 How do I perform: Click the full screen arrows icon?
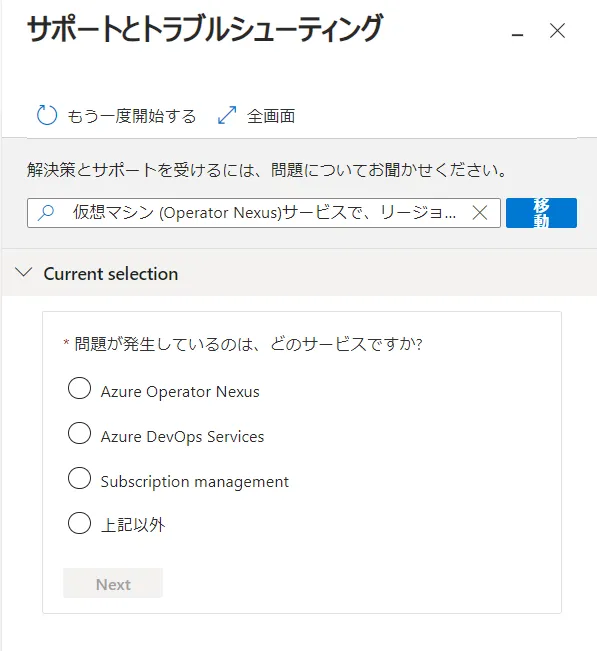pyautogui.click(x=227, y=115)
